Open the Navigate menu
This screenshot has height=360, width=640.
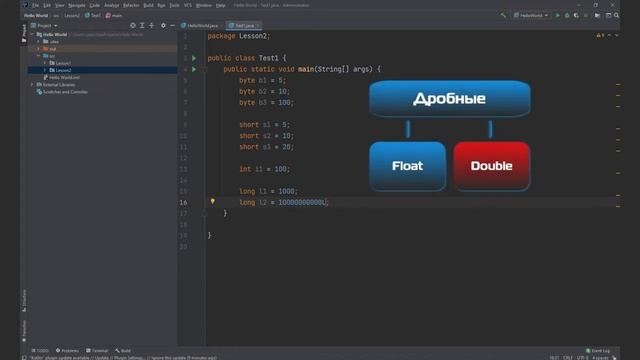pyautogui.click(x=77, y=5)
